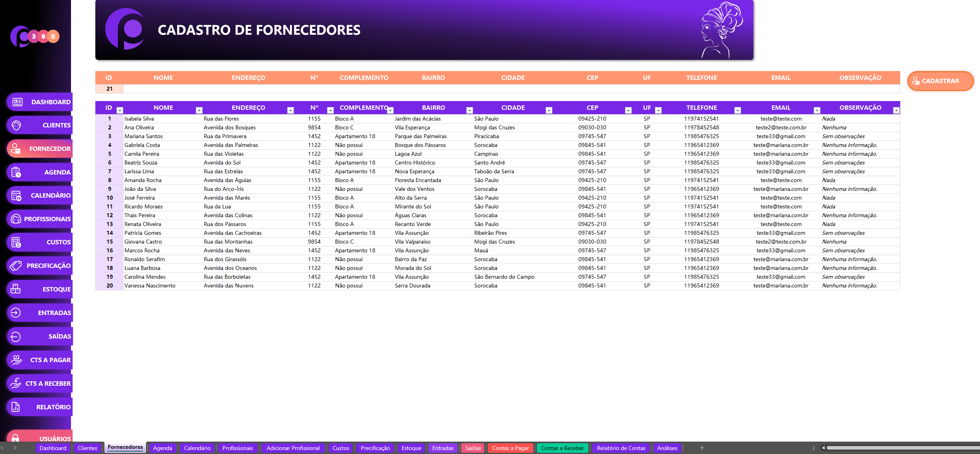The image size is (980, 454).
Task: Click the Precificação tag icon
Action: 16,266
